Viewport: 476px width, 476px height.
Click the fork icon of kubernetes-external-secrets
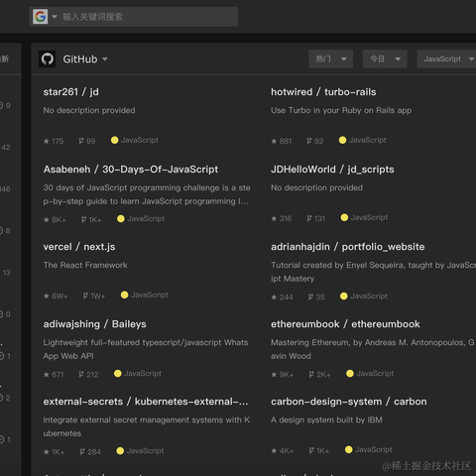point(82,452)
